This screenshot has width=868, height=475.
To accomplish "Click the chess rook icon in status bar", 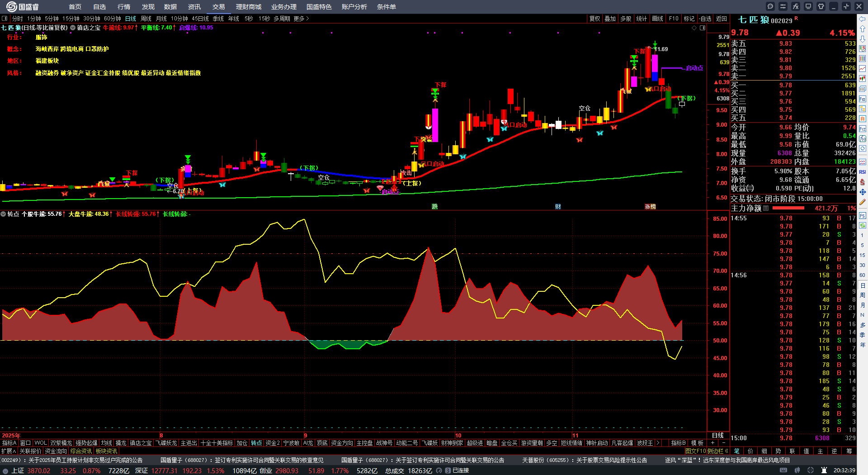I will pyautogui.click(x=825, y=470).
